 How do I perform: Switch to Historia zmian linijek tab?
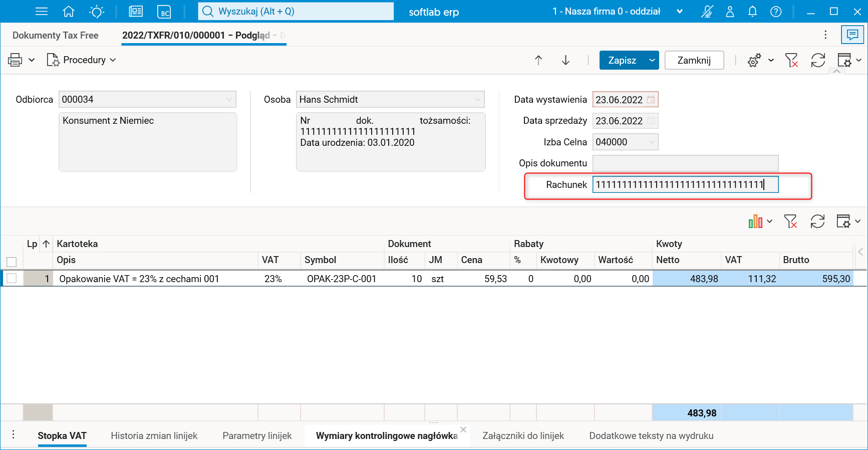pyautogui.click(x=154, y=435)
